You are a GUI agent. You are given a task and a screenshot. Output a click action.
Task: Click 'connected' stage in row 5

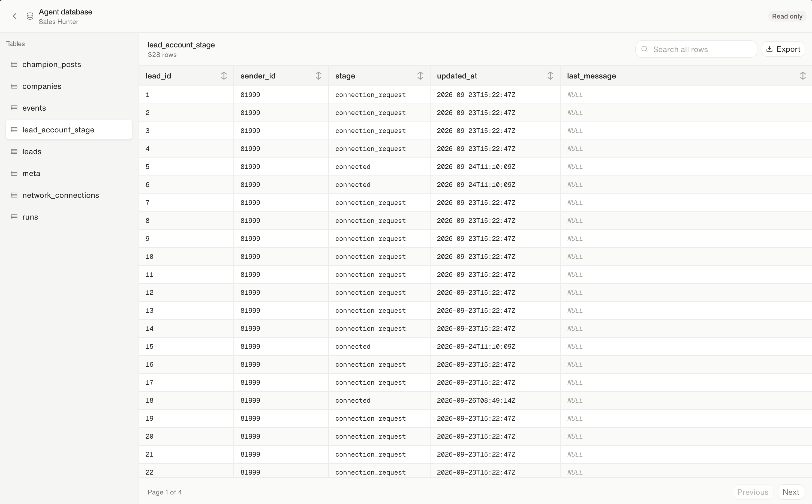pos(353,167)
